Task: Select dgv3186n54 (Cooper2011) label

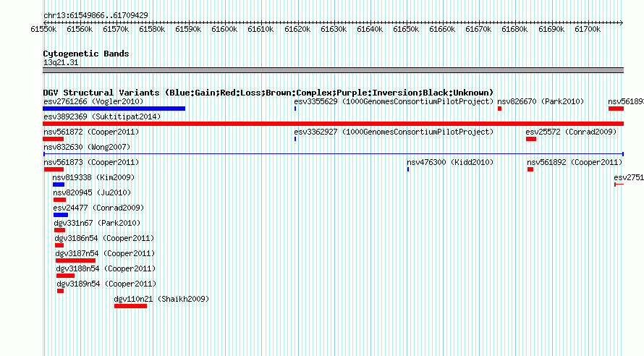Action: coord(105,238)
